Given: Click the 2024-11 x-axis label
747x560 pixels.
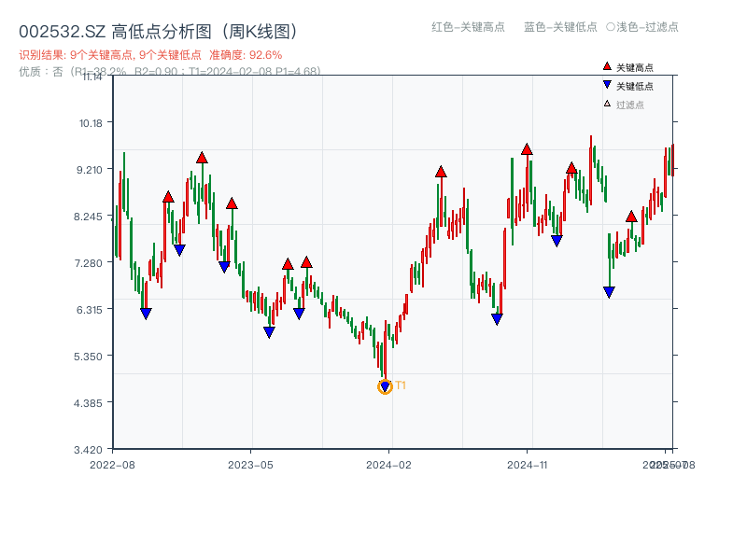Looking at the screenshot, I should tap(527, 465).
